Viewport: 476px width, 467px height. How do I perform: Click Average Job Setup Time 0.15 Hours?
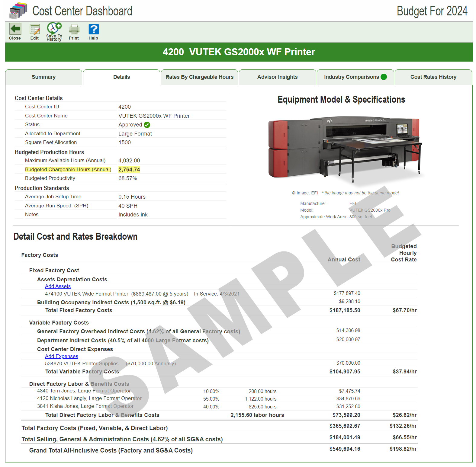(x=132, y=197)
